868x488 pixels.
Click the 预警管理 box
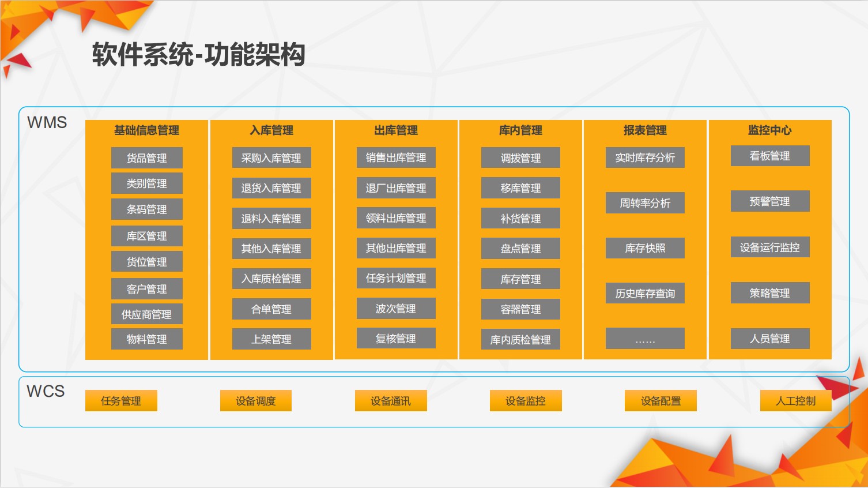(770, 201)
